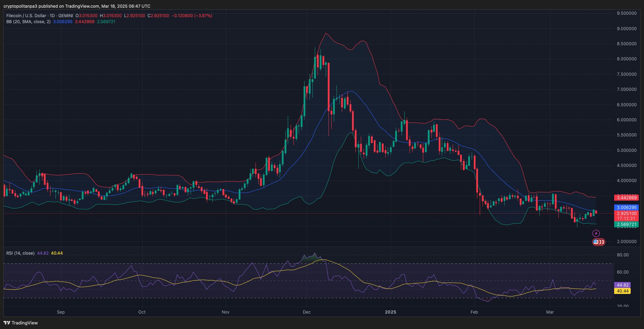644x329 pixels.
Task: Select the 'cryptopolitanpa3 published on TradingView.com' header text
Action: point(51,6)
